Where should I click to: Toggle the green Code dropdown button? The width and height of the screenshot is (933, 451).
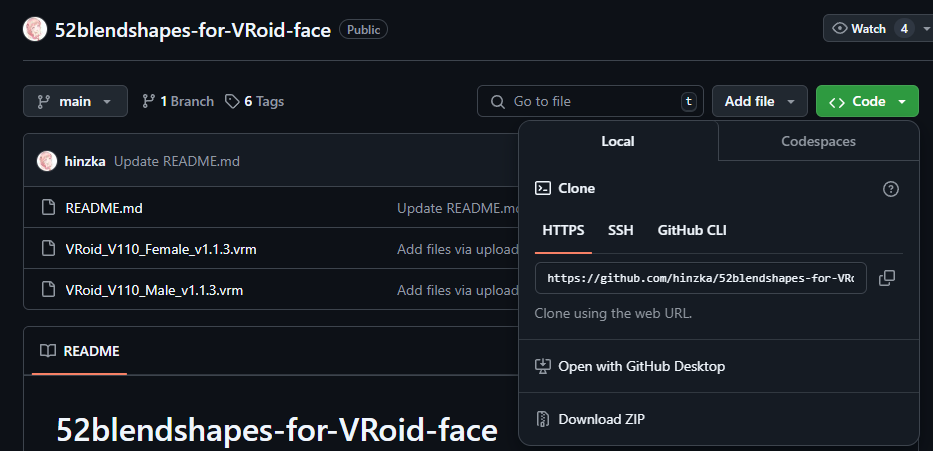(868, 101)
